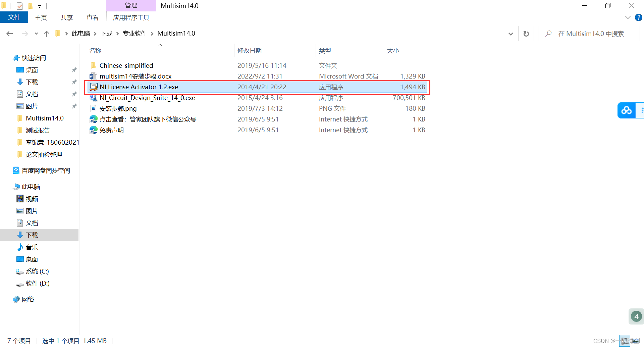Unpin 桌面 using its pin icon

pos(74,70)
